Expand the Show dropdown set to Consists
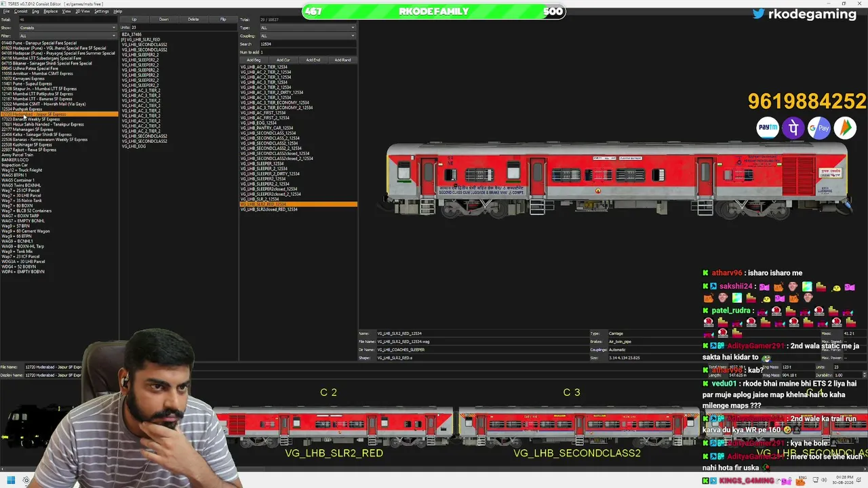This screenshot has height=488, width=868. 67,28
